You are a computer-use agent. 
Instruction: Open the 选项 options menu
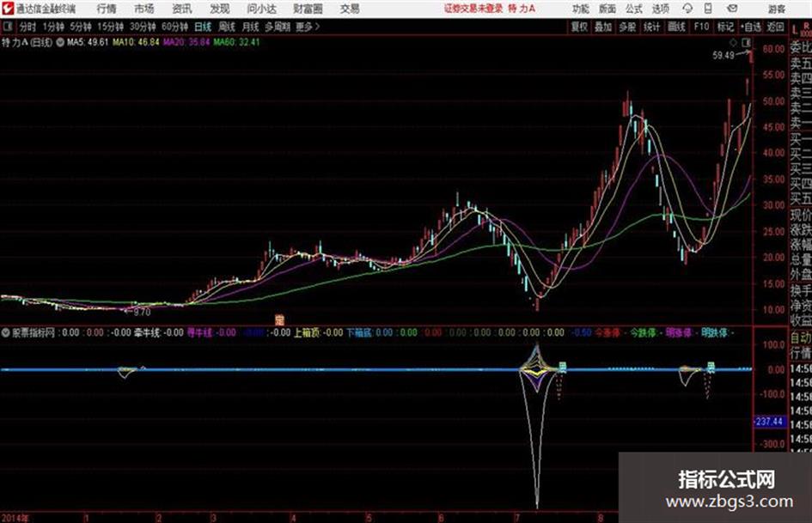click(660, 9)
